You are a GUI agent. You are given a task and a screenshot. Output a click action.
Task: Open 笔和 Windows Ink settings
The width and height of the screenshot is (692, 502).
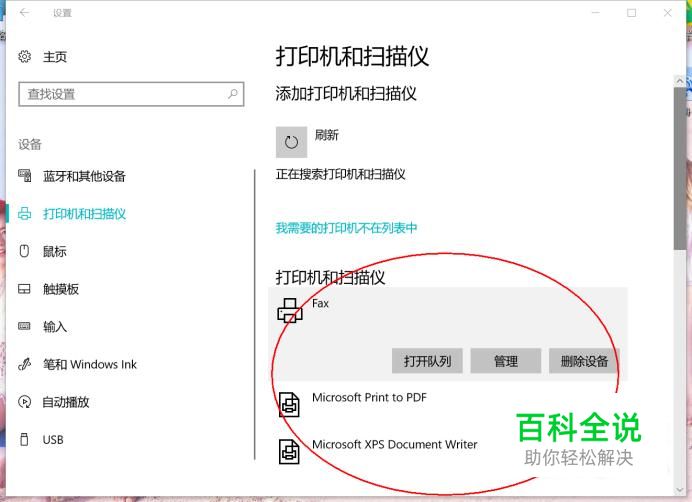(90, 364)
